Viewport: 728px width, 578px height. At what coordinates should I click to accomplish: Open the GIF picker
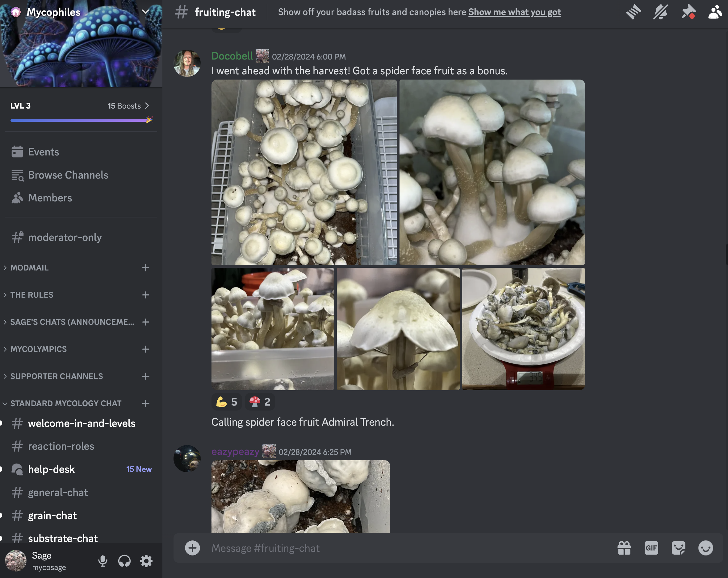coord(651,548)
